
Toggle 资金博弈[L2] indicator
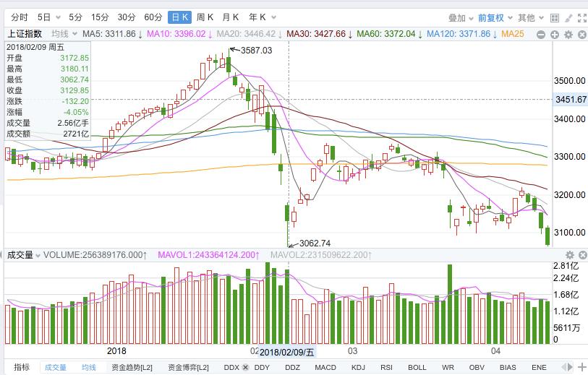point(188,368)
